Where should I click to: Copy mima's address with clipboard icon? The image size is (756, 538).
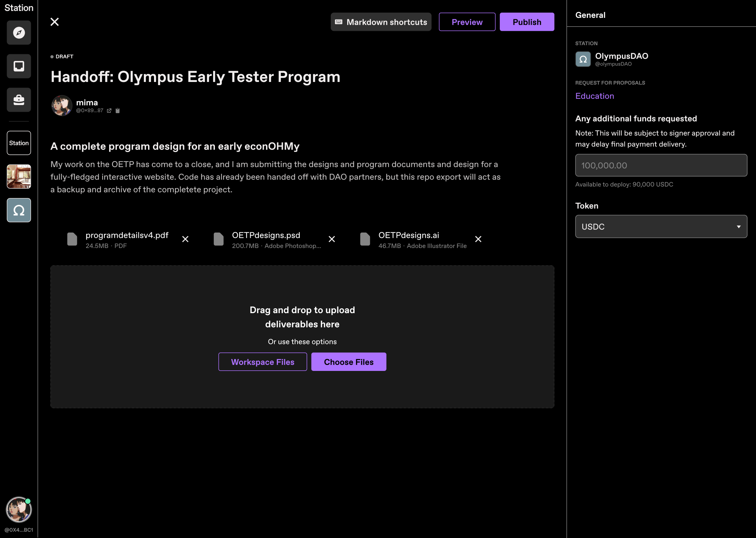(x=118, y=111)
